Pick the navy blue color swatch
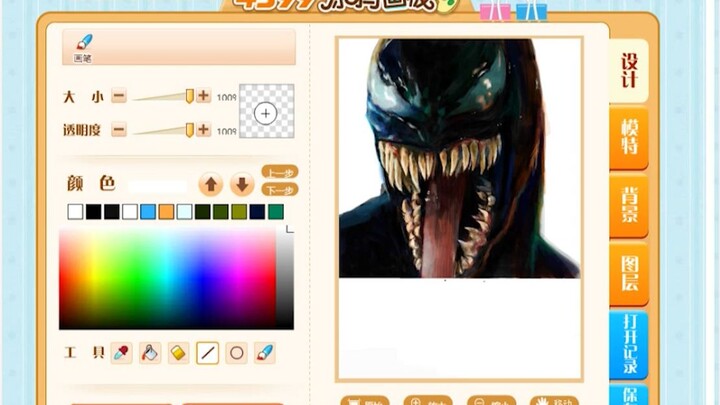Image resolution: width=720 pixels, height=405 pixels. [257, 212]
